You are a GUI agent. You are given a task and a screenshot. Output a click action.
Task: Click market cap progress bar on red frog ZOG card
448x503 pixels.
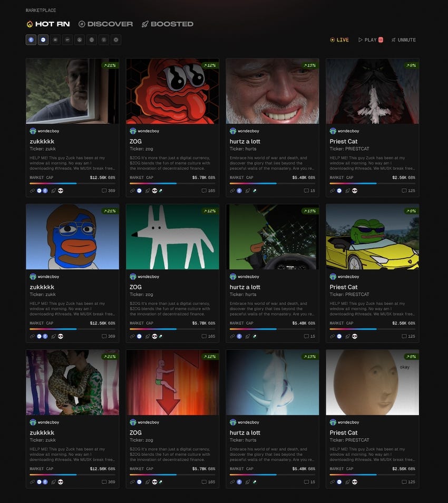coord(172,183)
